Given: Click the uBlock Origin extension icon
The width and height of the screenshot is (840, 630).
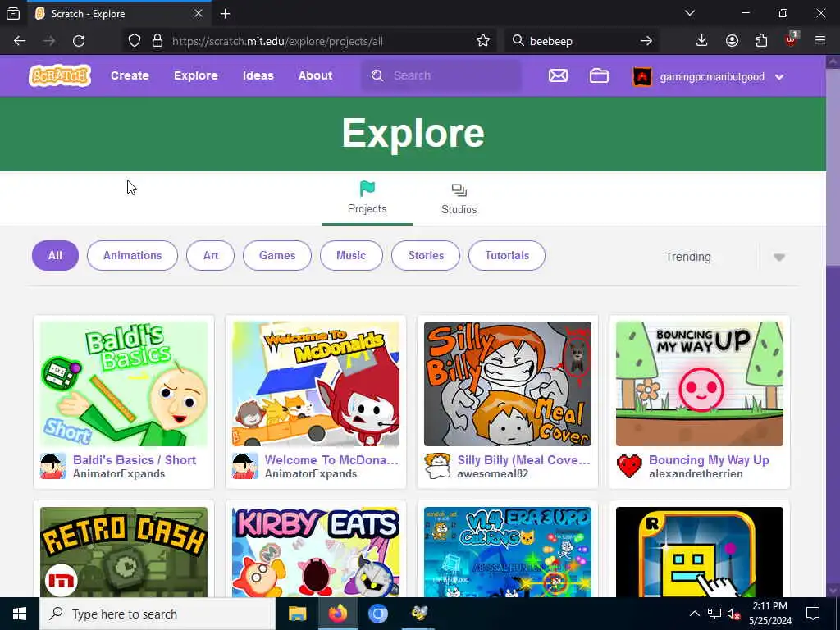Looking at the screenshot, I should point(791,39).
